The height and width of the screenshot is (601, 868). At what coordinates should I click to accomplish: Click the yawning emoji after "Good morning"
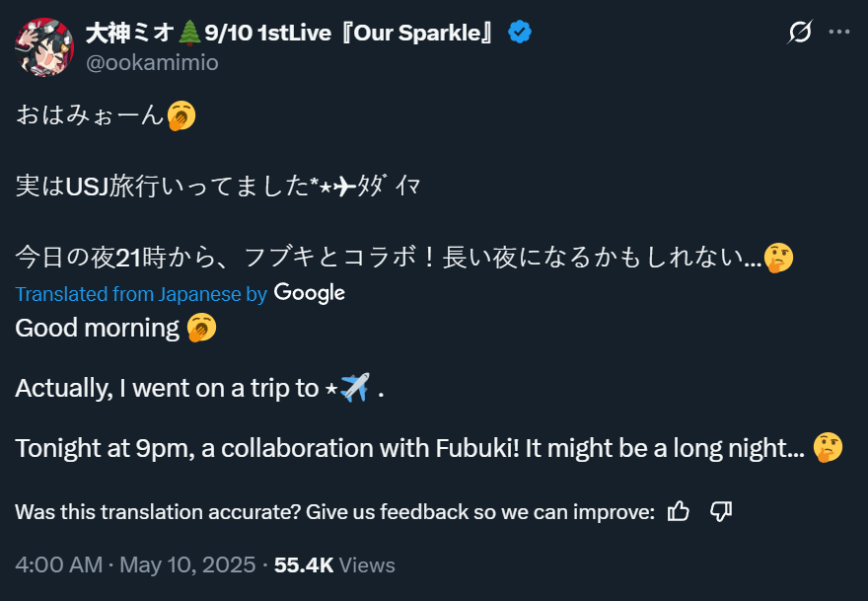(201, 328)
